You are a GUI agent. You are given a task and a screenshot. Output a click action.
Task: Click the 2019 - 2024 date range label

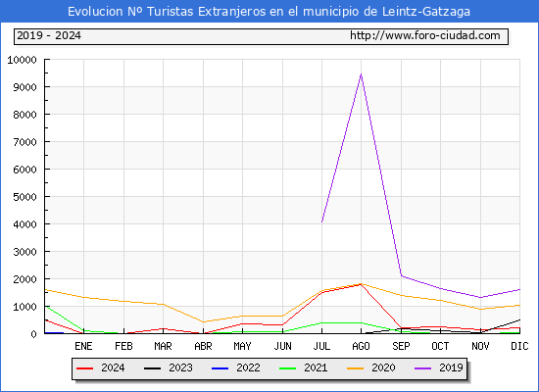[x=49, y=35]
